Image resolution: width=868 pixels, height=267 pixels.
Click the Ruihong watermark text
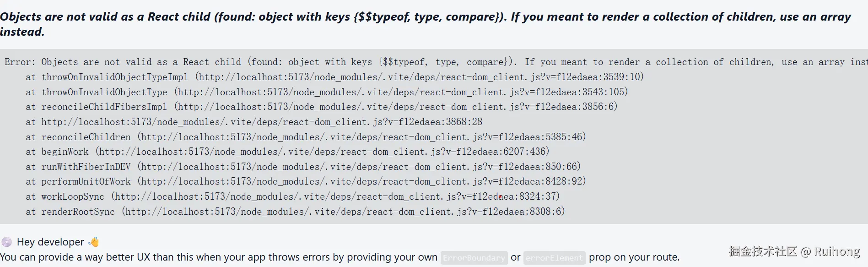click(x=837, y=251)
